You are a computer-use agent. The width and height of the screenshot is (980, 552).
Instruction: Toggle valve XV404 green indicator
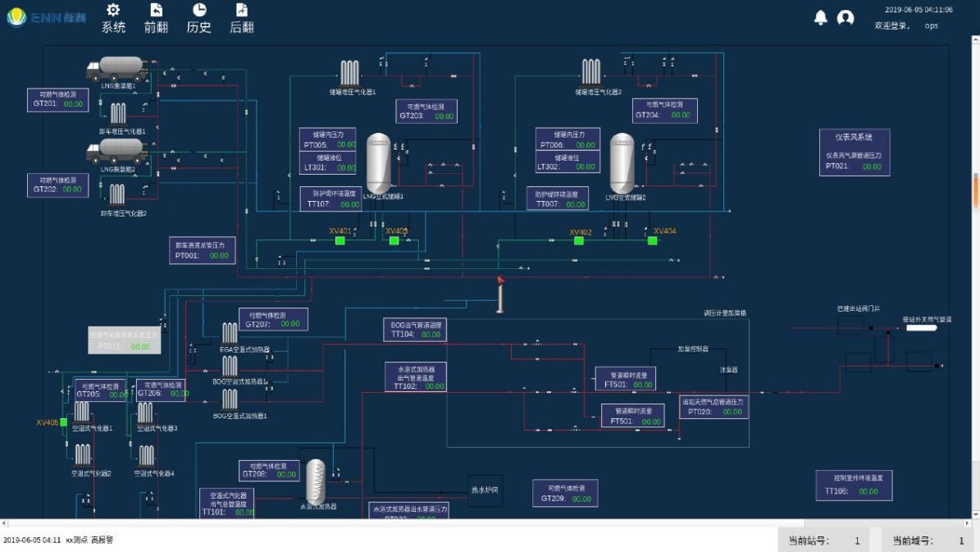click(653, 240)
